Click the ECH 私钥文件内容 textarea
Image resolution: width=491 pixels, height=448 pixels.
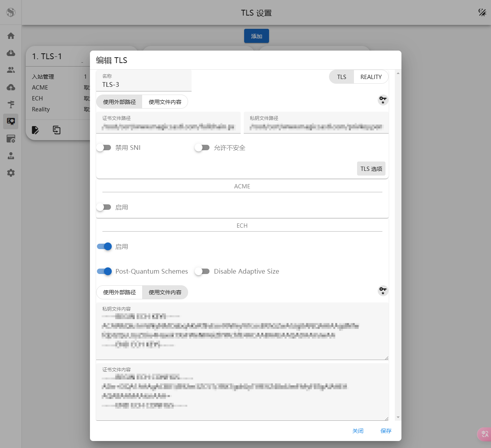pos(242,331)
